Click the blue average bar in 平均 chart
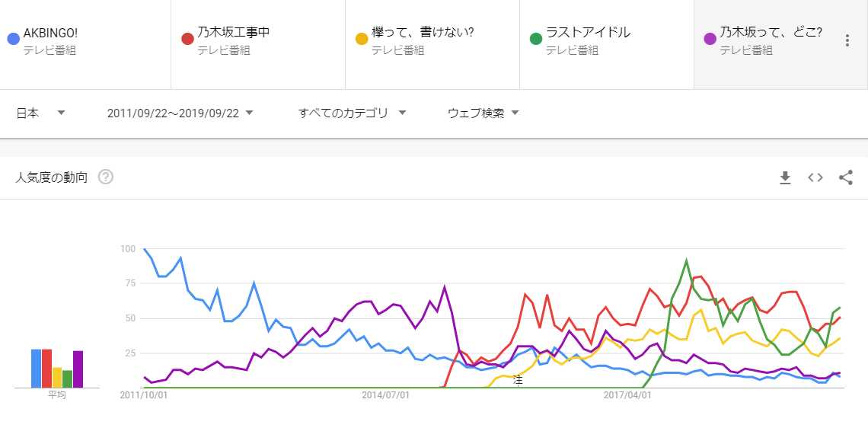The height and width of the screenshot is (428, 868). (x=36, y=369)
